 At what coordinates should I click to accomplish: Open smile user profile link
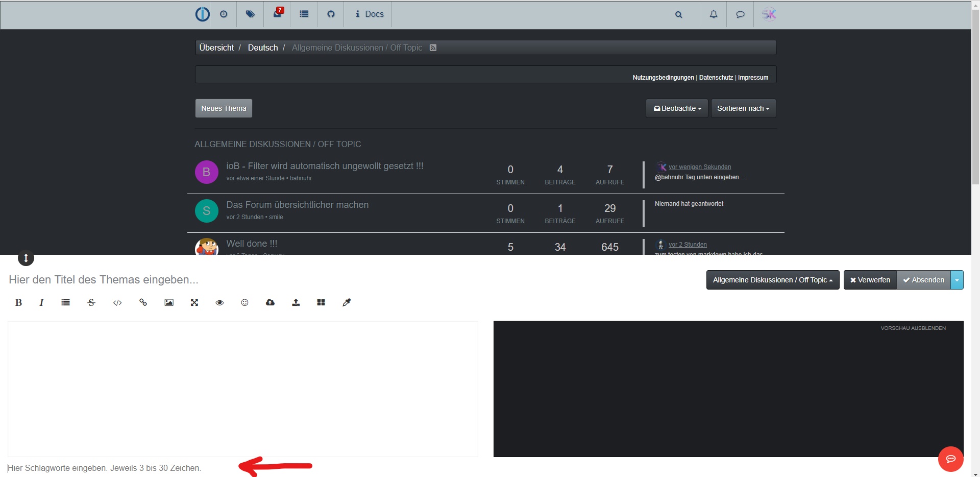[x=276, y=217]
